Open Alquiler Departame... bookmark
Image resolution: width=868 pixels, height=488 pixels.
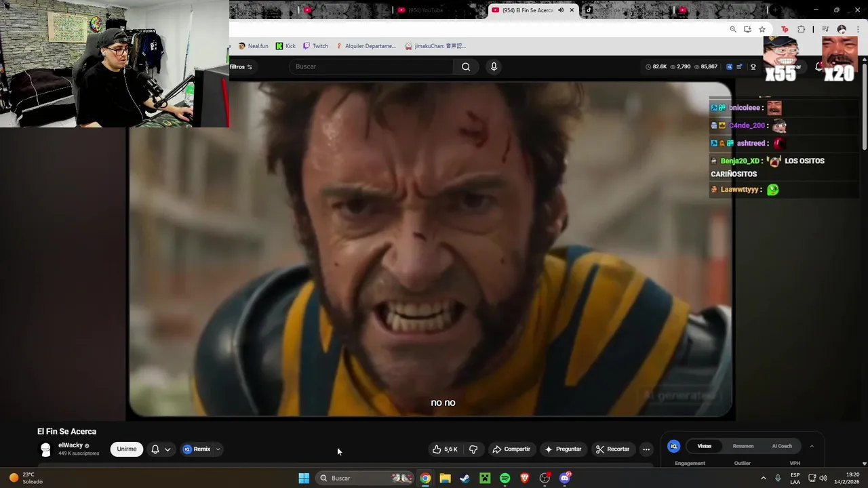[x=366, y=46]
